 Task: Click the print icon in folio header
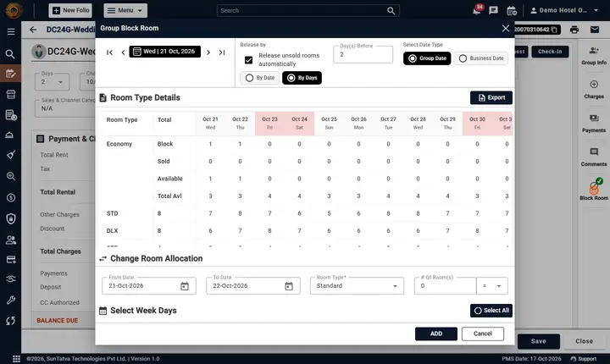click(x=574, y=30)
